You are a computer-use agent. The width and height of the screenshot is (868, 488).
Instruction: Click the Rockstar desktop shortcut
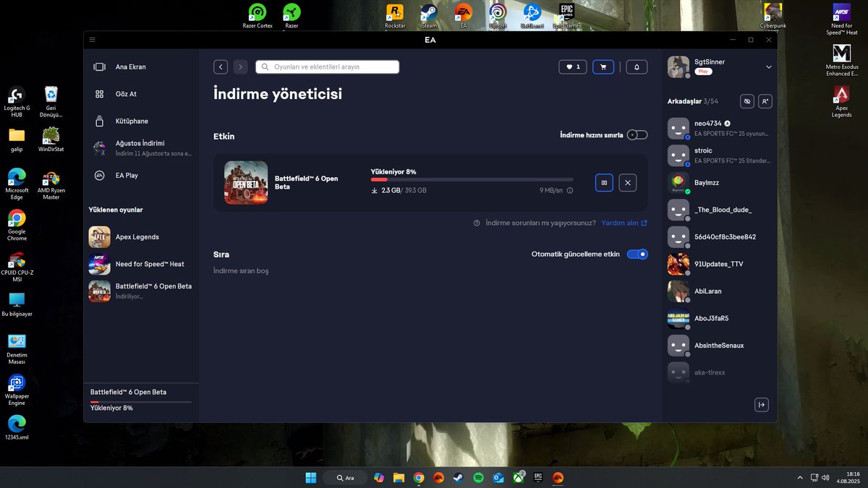pyautogui.click(x=395, y=16)
